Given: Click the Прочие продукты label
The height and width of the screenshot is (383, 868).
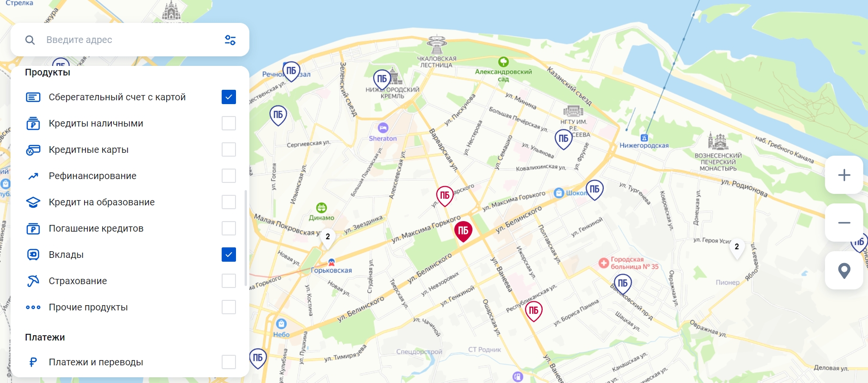Looking at the screenshot, I should pyautogui.click(x=88, y=307).
